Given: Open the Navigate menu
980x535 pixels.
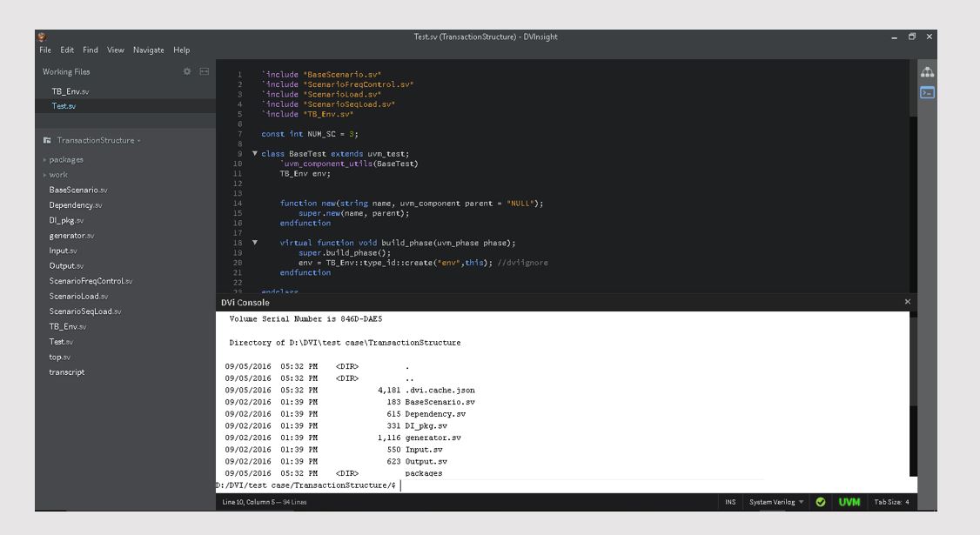Looking at the screenshot, I should [x=149, y=50].
